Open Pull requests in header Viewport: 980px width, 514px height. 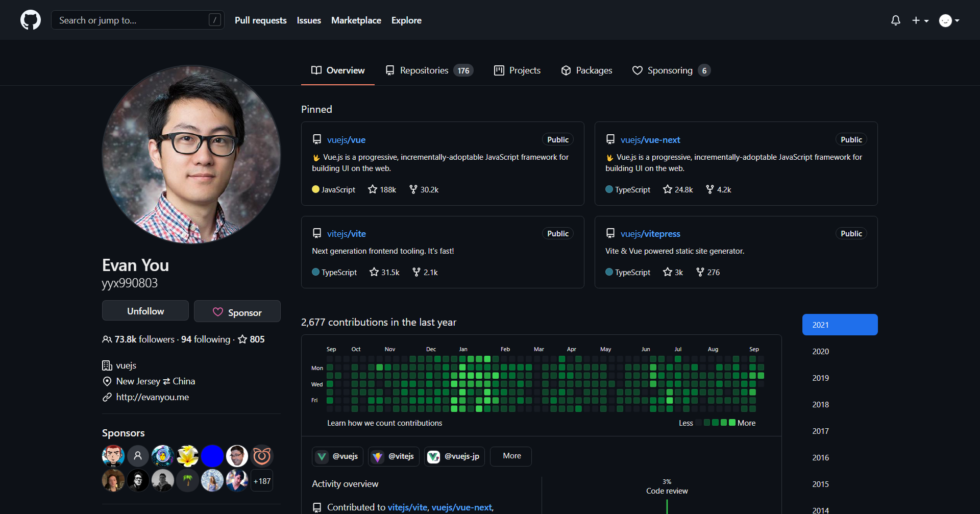[x=260, y=20]
